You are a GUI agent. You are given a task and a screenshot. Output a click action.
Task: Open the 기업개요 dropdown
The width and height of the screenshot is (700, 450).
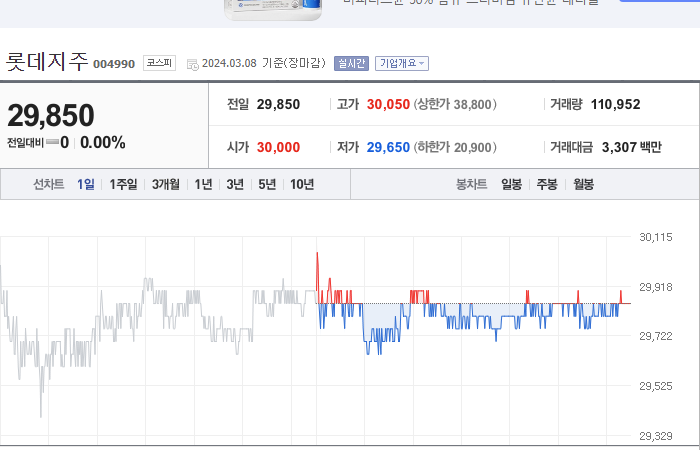[402, 63]
